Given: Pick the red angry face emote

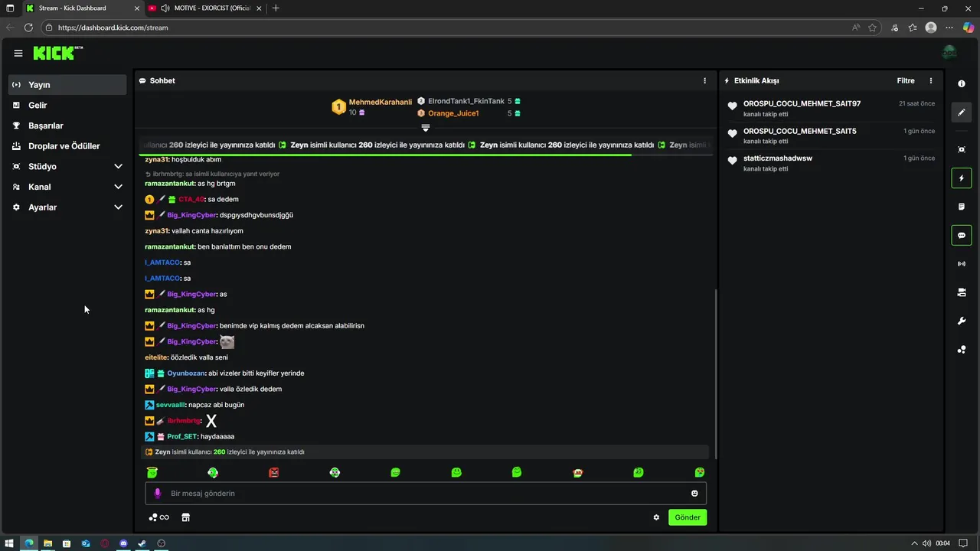Looking at the screenshot, I should tap(274, 472).
